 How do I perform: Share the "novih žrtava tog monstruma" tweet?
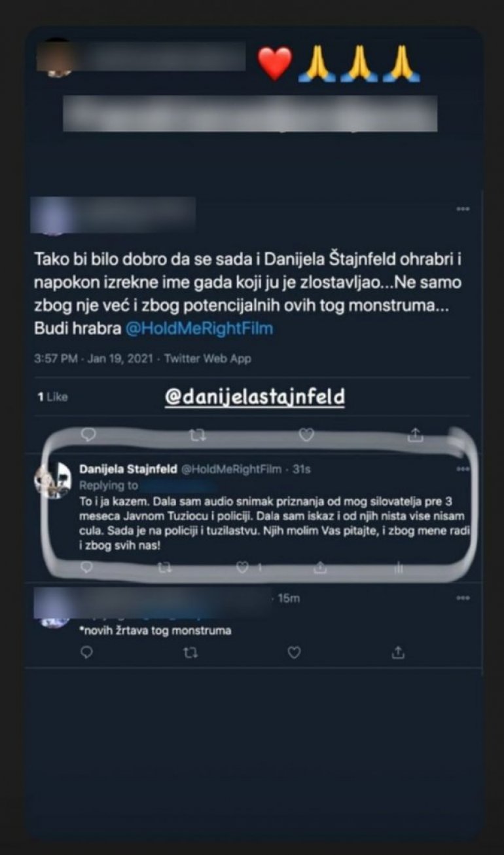[x=398, y=653]
